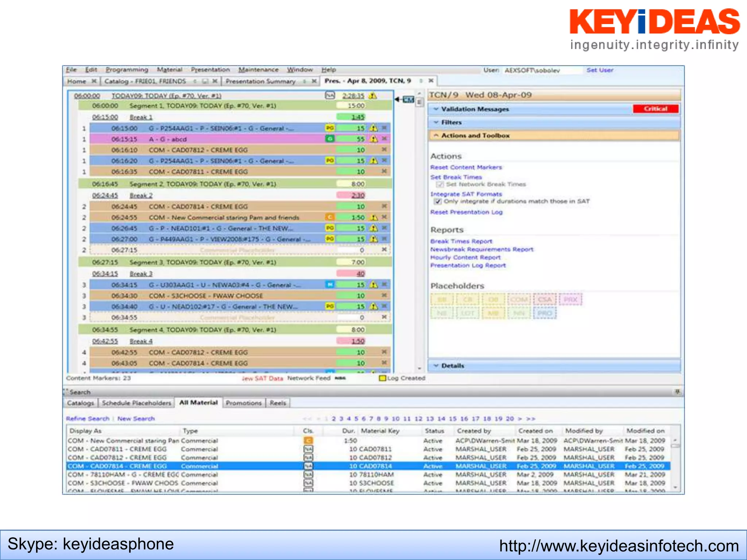Click warning icon on 06:24:55 row

pos(373,217)
